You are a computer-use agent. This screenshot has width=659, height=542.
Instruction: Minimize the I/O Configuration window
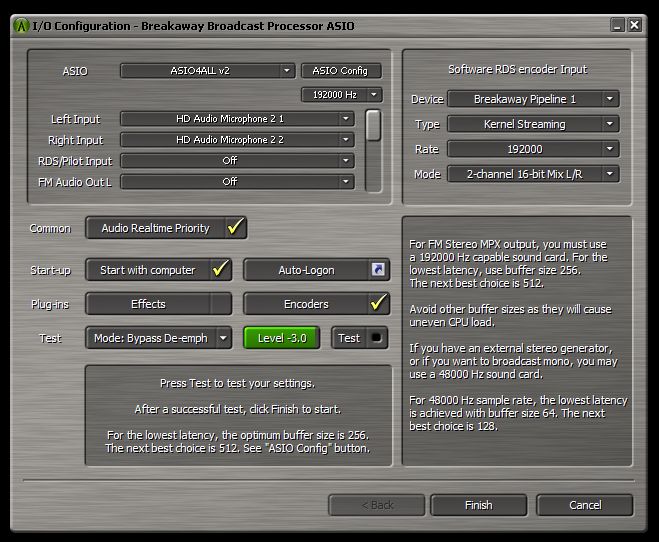tap(617, 25)
